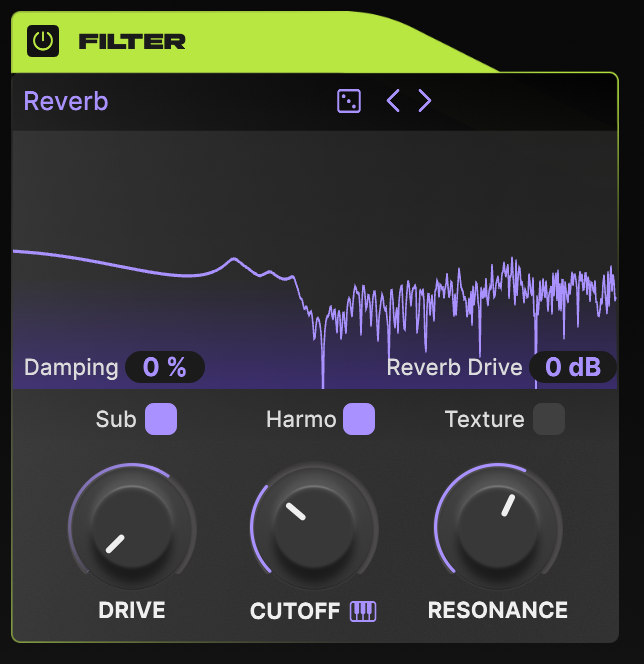Click the randomize dice icon
This screenshot has width=644, height=664.
[349, 101]
